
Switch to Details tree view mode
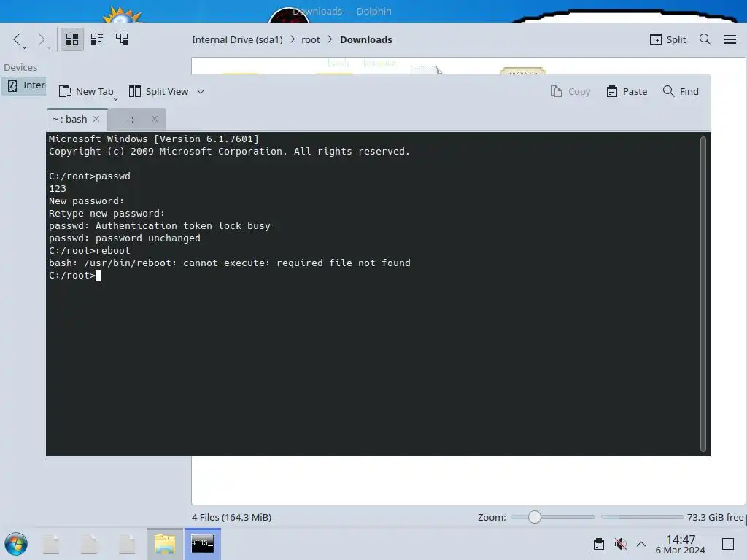coord(122,39)
